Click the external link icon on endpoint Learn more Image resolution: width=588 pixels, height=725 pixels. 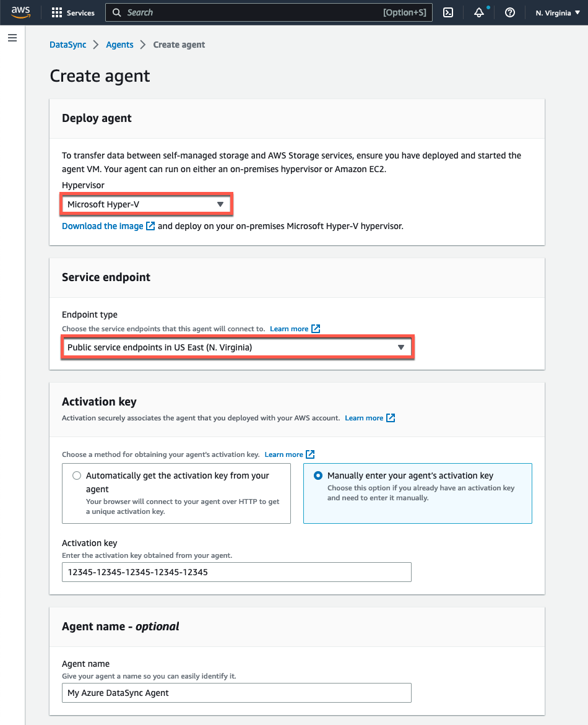tap(315, 329)
